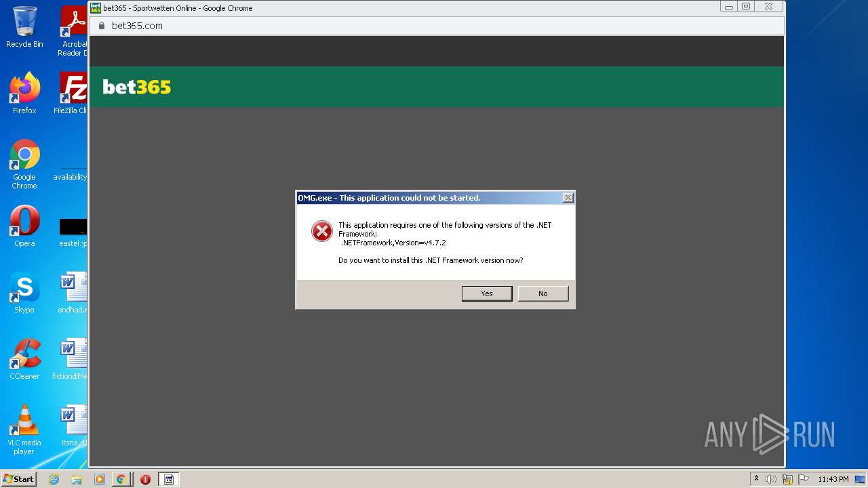The height and width of the screenshot is (488, 868).
Task: Click Yes to install .NET Framework
Action: tap(487, 293)
